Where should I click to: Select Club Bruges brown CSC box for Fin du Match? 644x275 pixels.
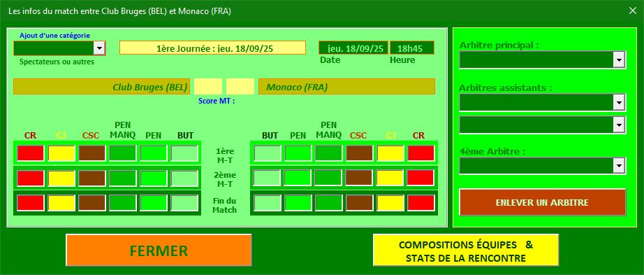click(x=92, y=202)
